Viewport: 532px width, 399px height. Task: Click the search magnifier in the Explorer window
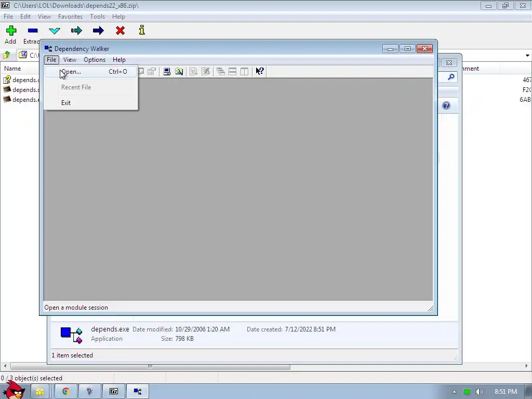[451, 77]
